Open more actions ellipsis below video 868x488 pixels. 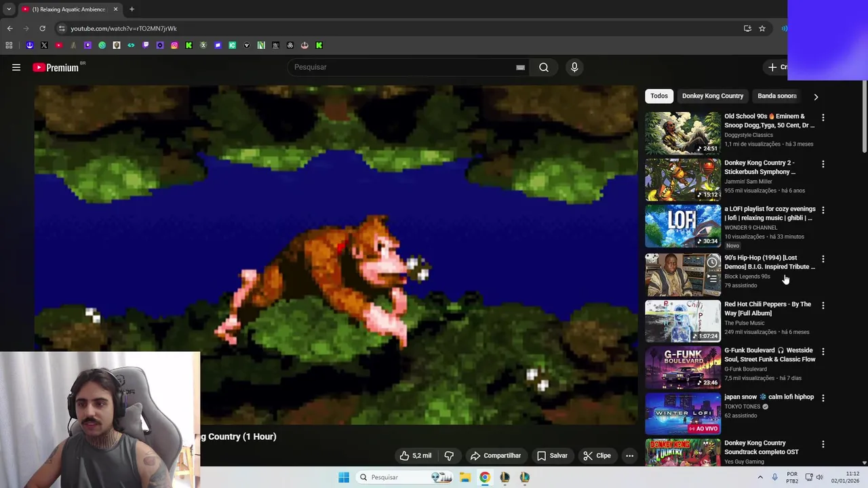[629, 455]
